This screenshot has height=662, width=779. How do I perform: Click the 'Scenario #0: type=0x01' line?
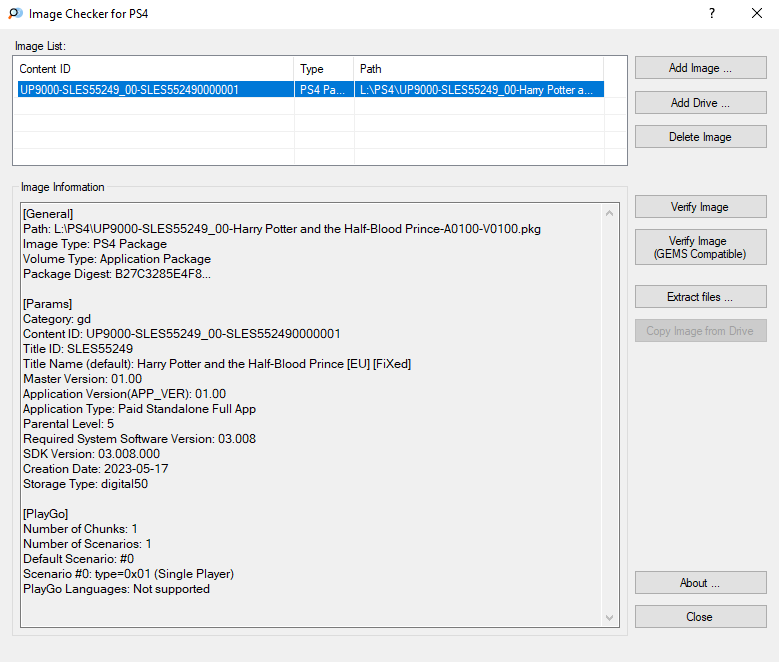[128, 574]
